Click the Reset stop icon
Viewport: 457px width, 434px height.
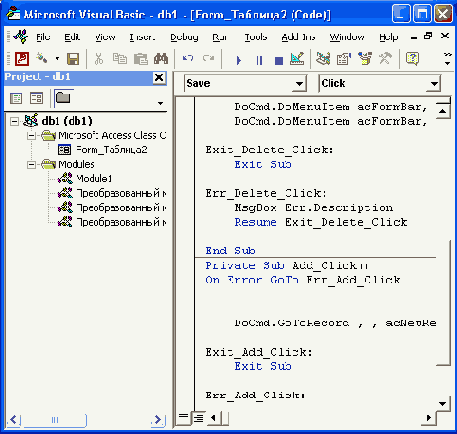coord(279,61)
